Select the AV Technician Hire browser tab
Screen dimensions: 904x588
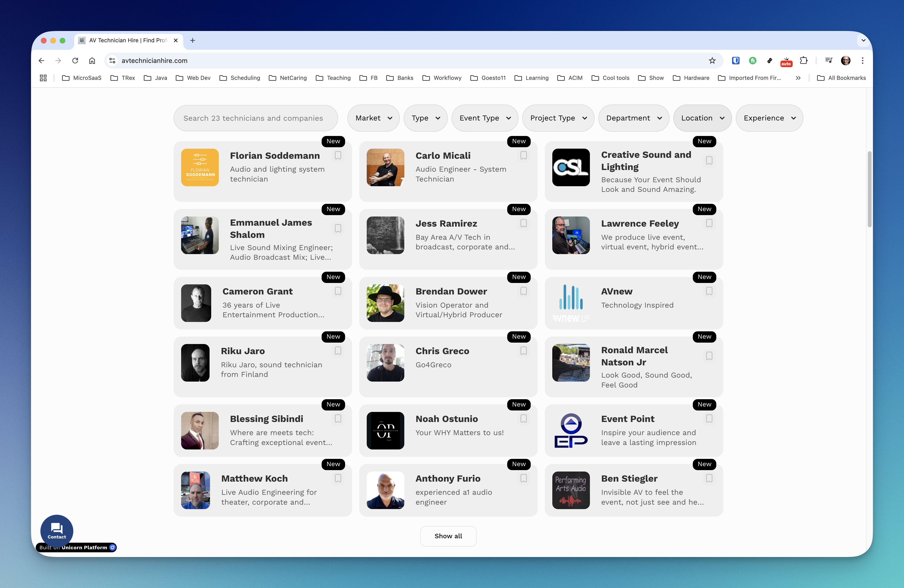(x=128, y=40)
